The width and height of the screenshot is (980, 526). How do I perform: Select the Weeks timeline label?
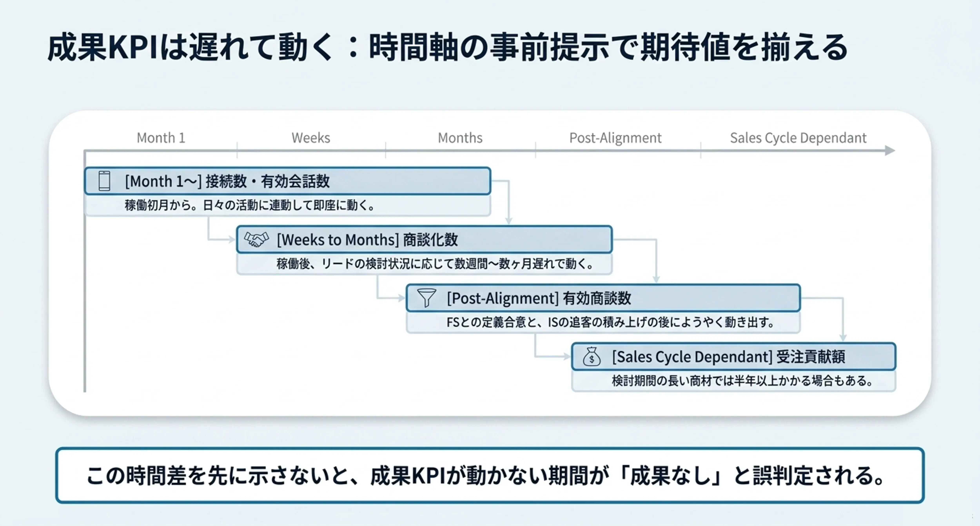[311, 138]
